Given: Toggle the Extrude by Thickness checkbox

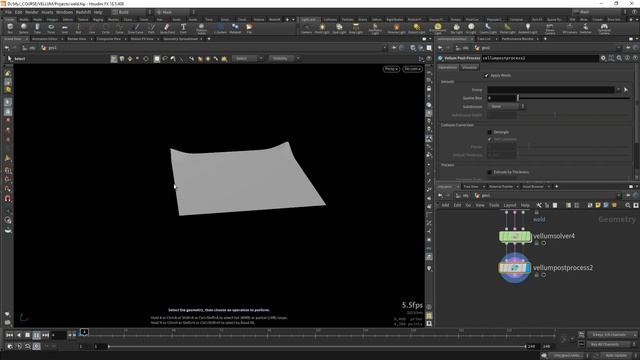Looking at the screenshot, I should (x=489, y=172).
